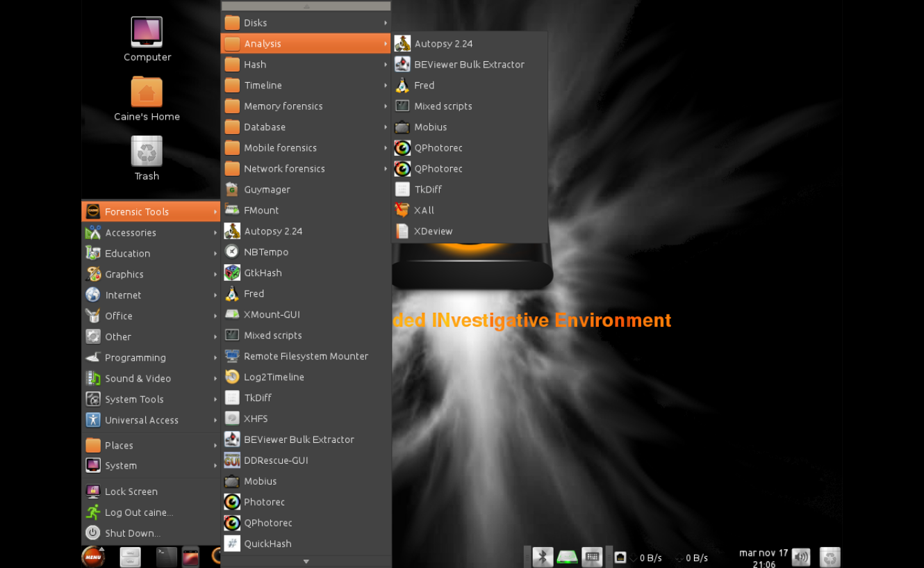The height and width of the screenshot is (568, 924).
Task: Launch Guymager from the Forensic Tools menu
Action: click(x=306, y=189)
